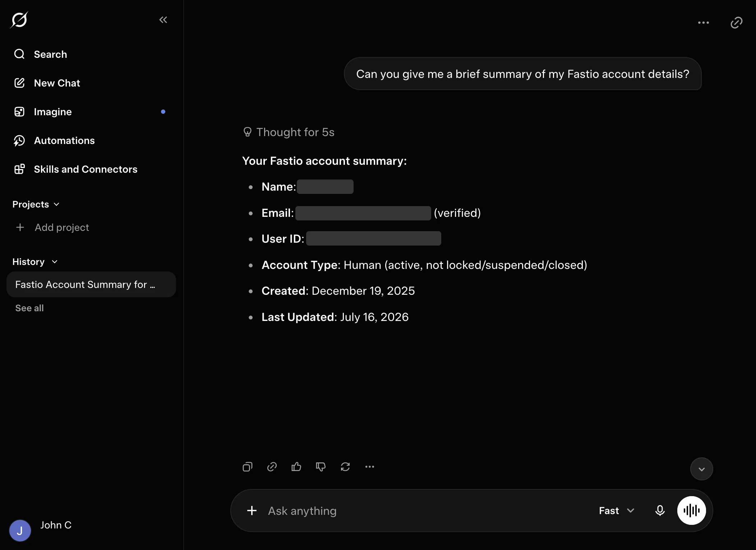Click the microphone dictation icon

[660, 511]
